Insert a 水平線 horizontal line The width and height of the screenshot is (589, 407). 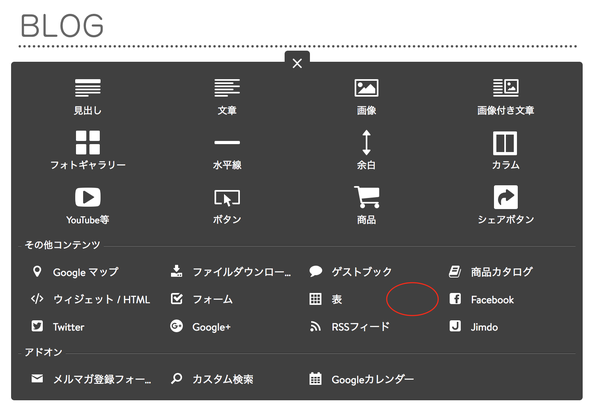(x=227, y=150)
